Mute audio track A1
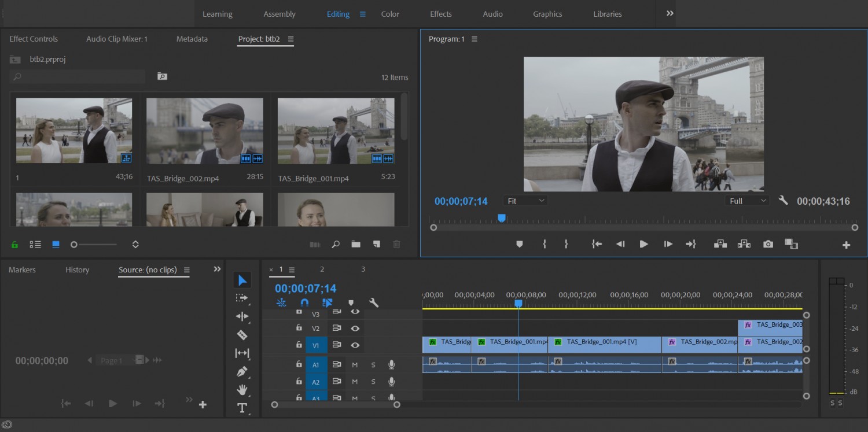Image resolution: width=868 pixels, height=432 pixels. (x=355, y=365)
